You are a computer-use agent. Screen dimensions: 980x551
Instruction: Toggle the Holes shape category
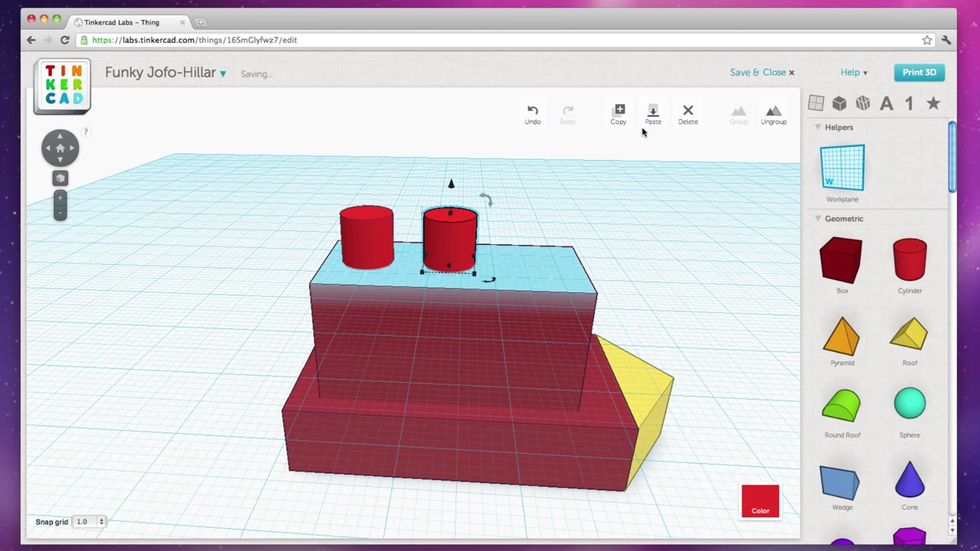click(x=863, y=103)
